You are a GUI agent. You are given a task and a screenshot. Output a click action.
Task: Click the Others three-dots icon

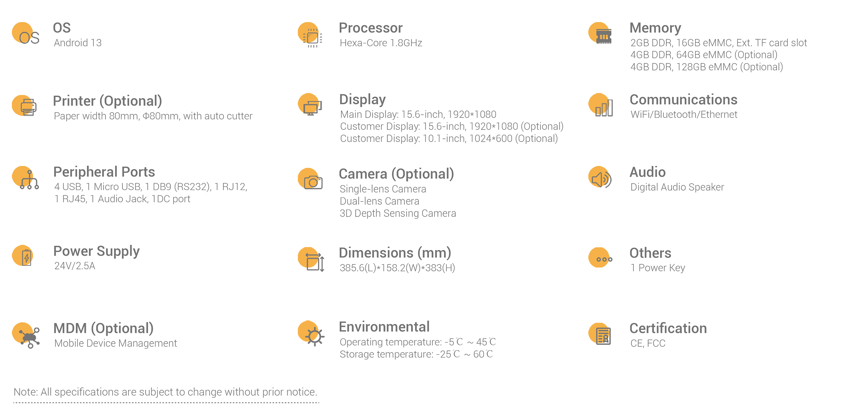[x=600, y=258]
